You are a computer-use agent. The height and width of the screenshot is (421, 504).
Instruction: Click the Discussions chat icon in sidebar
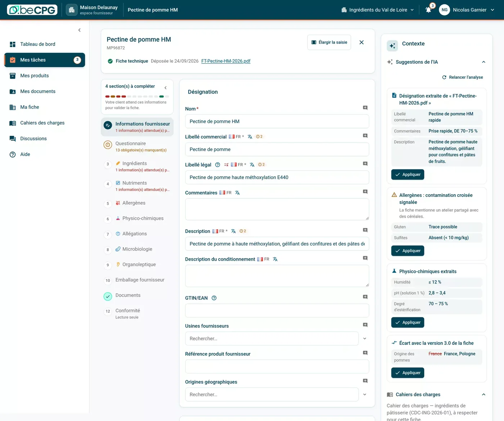coord(13,139)
